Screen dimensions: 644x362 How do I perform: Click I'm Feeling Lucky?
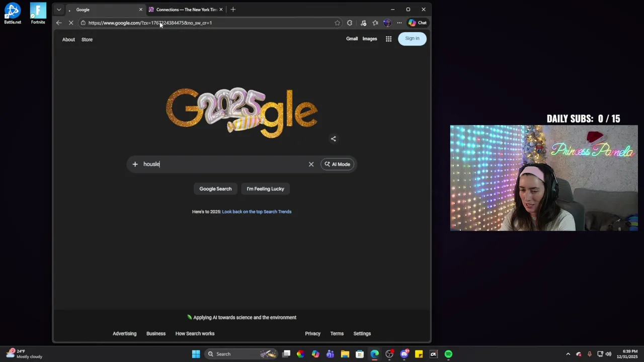pos(265,189)
